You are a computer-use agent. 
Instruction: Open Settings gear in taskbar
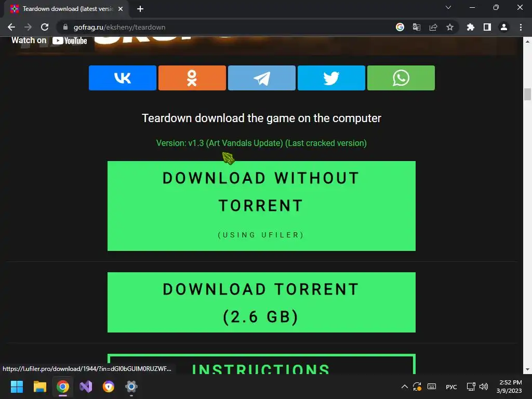pos(131,387)
